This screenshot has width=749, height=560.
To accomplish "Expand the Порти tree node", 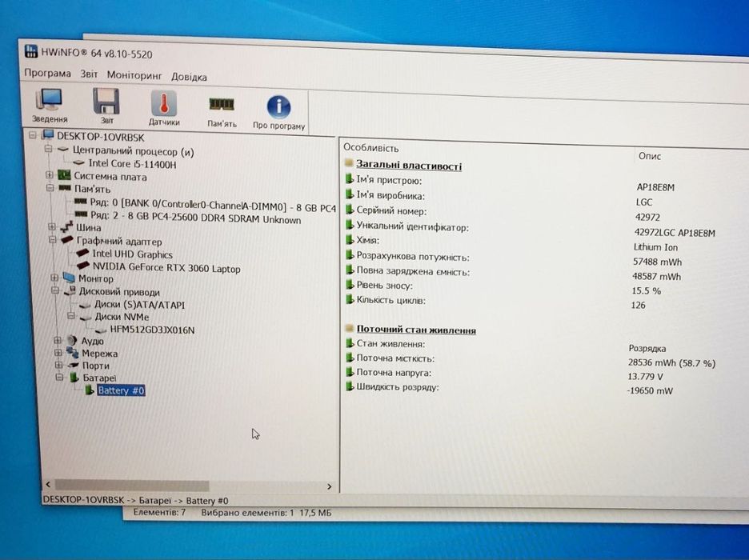I will tap(58, 365).
